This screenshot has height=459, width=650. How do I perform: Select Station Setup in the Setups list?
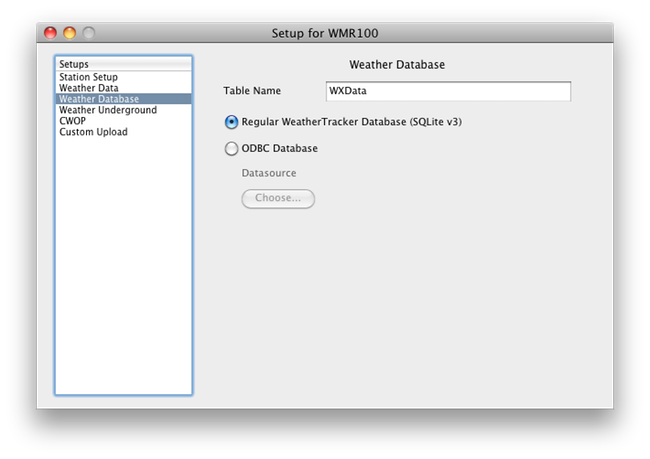pos(124,77)
